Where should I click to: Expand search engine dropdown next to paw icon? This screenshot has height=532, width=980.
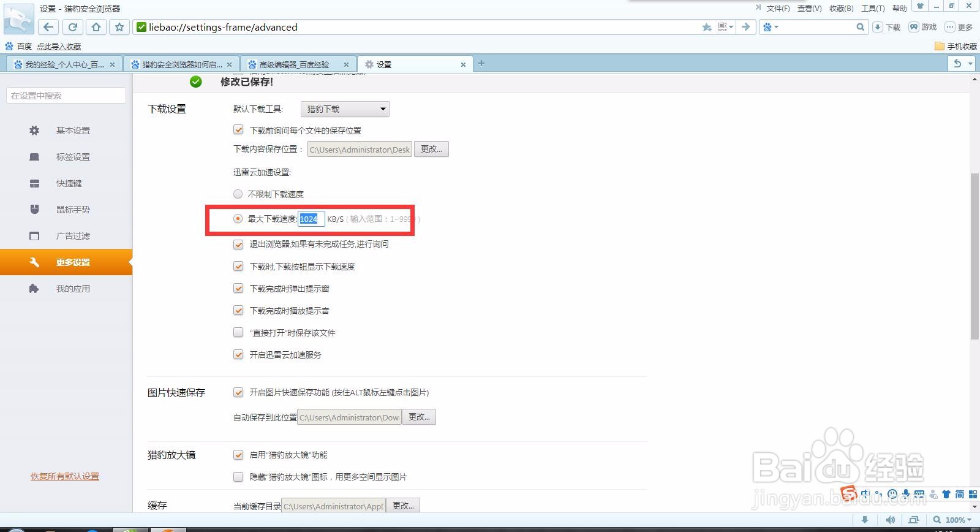pos(776,27)
